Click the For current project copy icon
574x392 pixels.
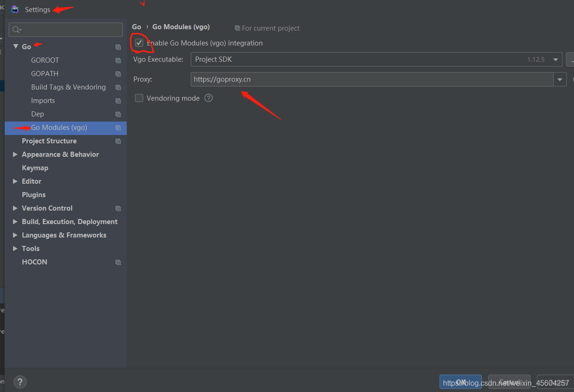coord(237,28)
